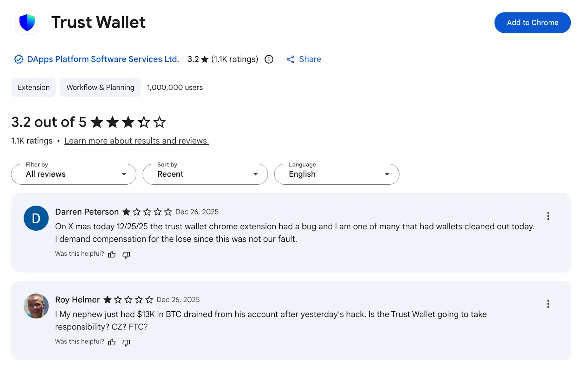This screenshot has width=588, height=368.
Task: Open the Filter by All reviews dropdown
Action: (73, 174)
